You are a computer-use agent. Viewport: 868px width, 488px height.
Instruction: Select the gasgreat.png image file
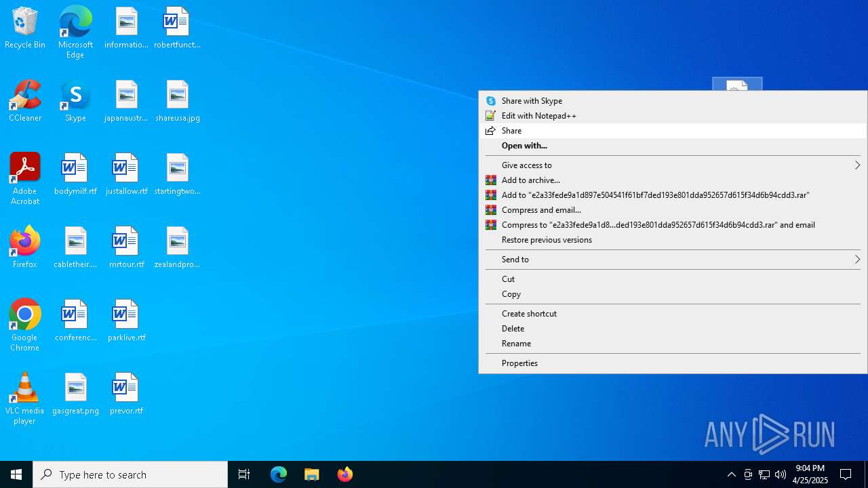[75, 394]
